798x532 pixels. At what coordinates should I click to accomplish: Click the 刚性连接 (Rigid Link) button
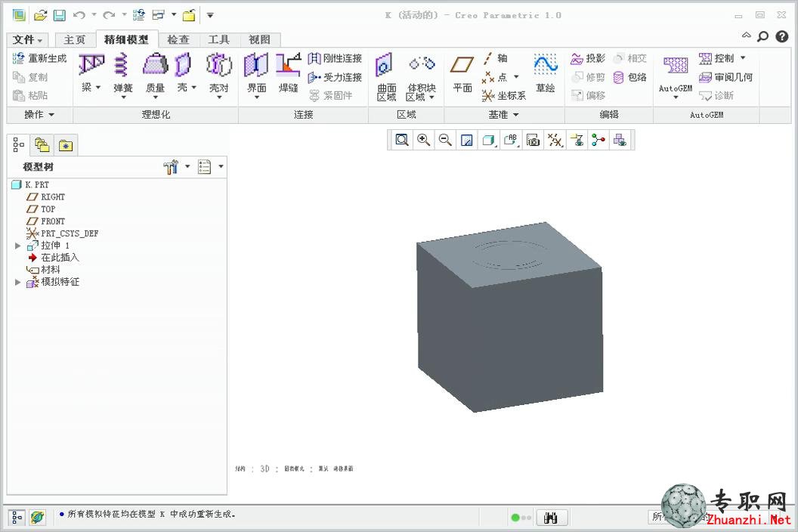tap(335, 58)
